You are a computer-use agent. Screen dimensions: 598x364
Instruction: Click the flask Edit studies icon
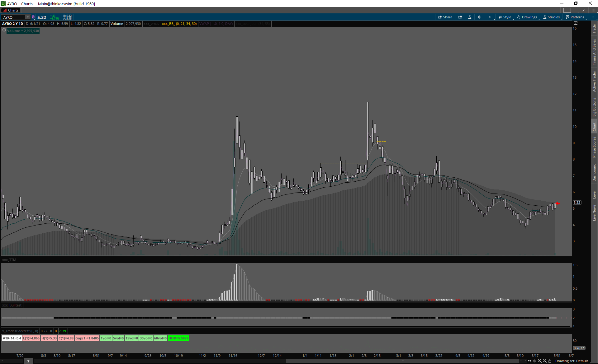pyautogui.click(x=470, y=17)
